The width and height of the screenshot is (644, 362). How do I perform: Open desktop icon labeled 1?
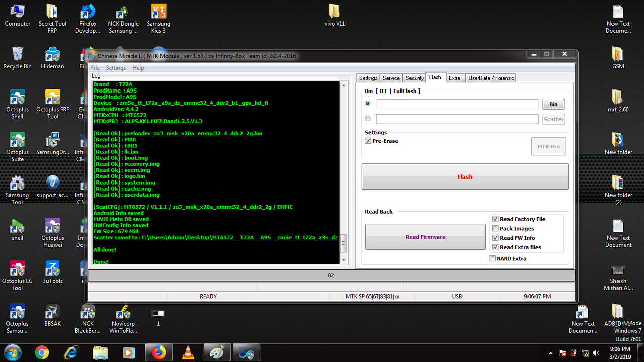(x=158, y=316)
